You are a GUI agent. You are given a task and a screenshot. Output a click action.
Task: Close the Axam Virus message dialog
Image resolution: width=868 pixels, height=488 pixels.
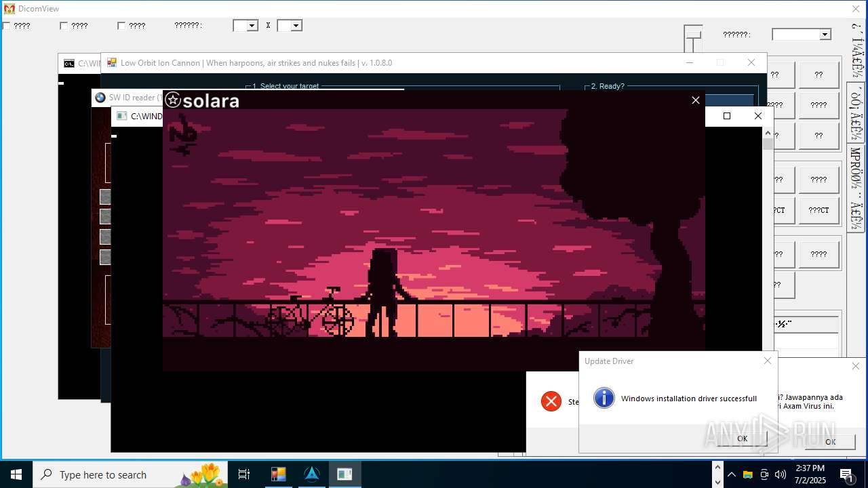point(856,366)
